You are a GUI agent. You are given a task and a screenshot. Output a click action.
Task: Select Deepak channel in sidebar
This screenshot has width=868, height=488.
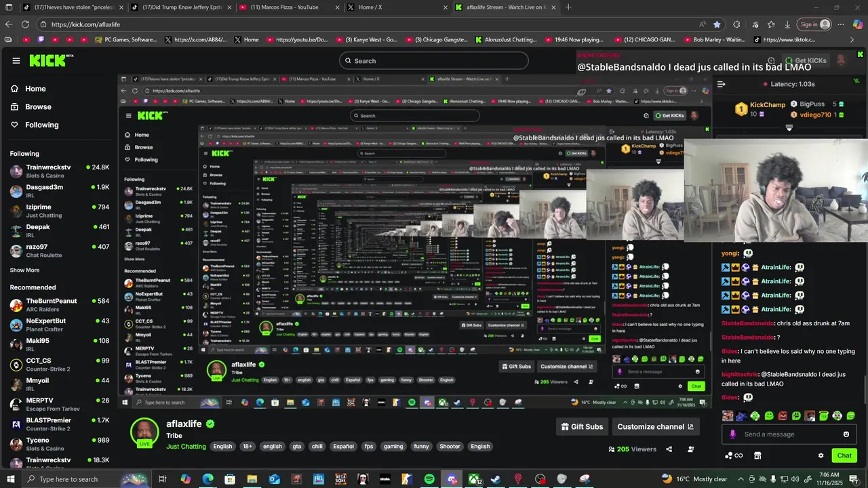click(x=60, y=230)
